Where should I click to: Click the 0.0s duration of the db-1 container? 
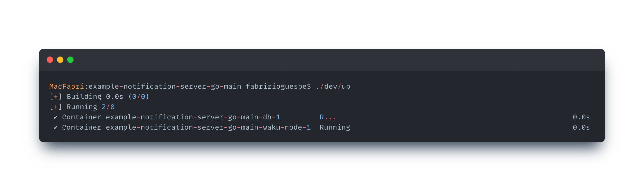(581, 117)
